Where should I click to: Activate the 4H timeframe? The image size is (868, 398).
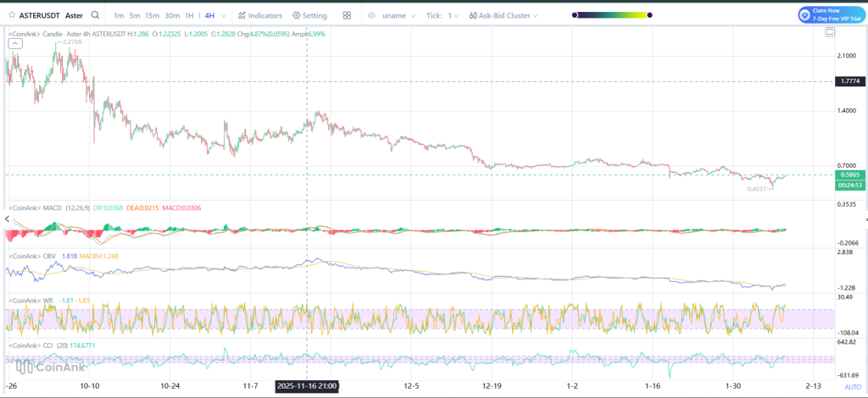[x=209, y=15]
